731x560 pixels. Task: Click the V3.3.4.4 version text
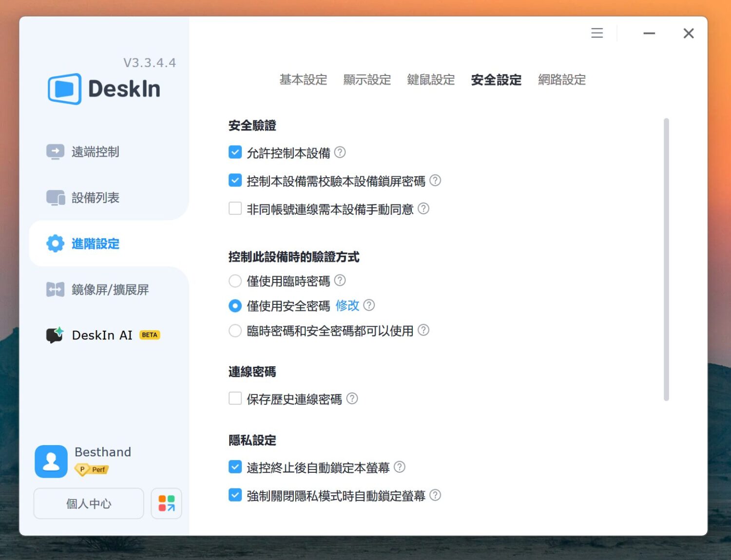click(x=150, y=63)
